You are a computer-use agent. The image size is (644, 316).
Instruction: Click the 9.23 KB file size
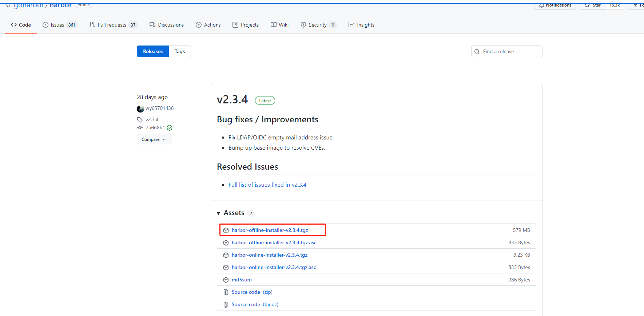tap(522, 255)
